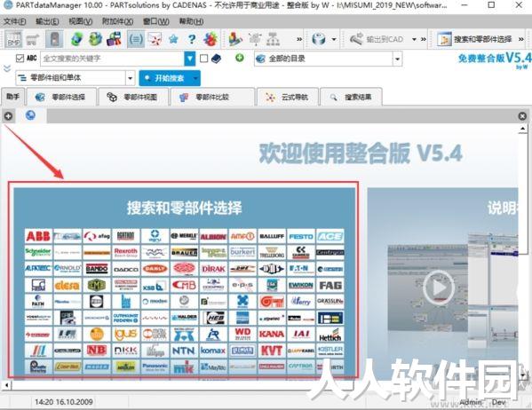Screen dimensions: 532x410
Task: Click the round plus new tab icon
Action: coord(8,116)
